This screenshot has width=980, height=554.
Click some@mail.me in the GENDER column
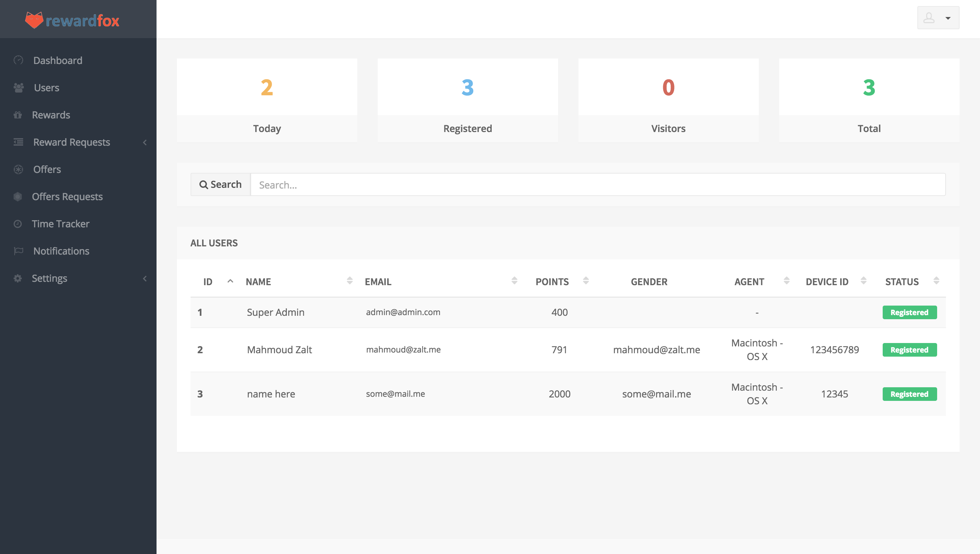pos(657,394)
